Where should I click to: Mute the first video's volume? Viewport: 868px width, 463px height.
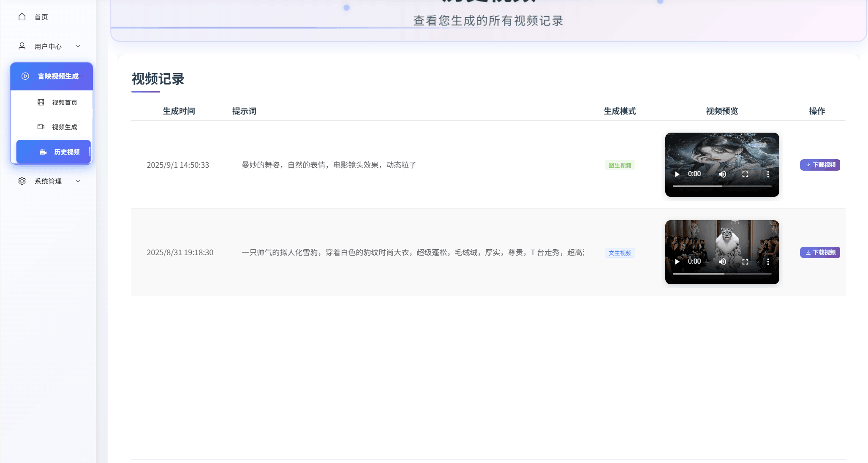[x=723, y=174]
